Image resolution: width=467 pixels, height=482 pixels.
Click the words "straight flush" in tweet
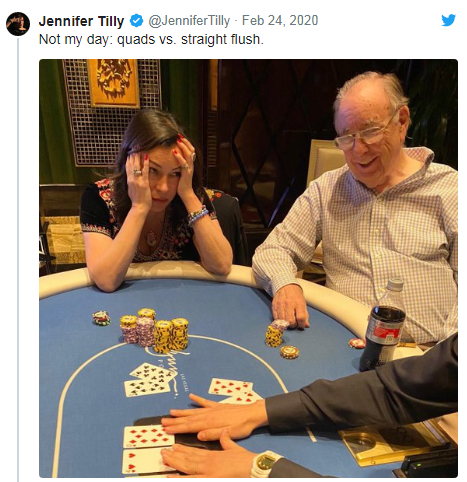coord(220,39)
